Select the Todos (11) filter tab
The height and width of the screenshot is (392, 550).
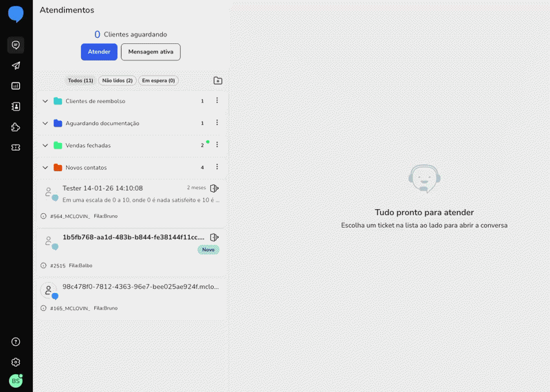(x=80, y=80)
